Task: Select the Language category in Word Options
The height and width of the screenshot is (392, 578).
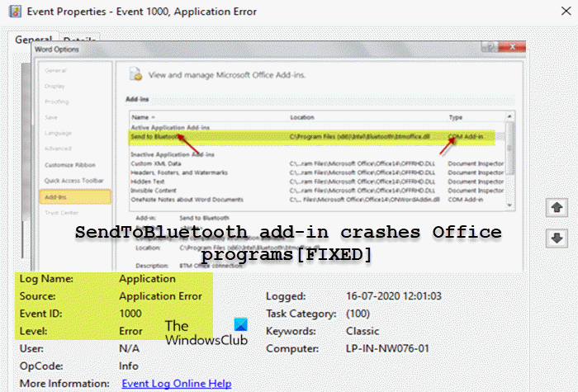Action: [58, 133]
